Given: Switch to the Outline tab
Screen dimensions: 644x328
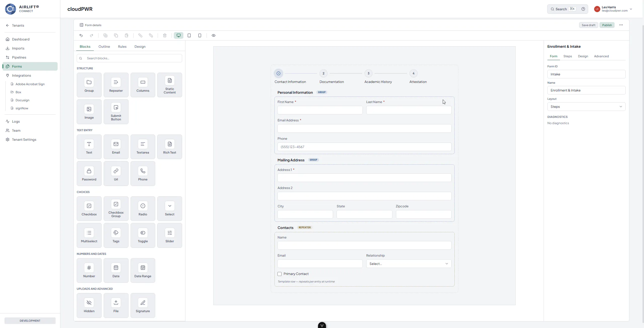Looking at the screenshot, I should 104,46.
